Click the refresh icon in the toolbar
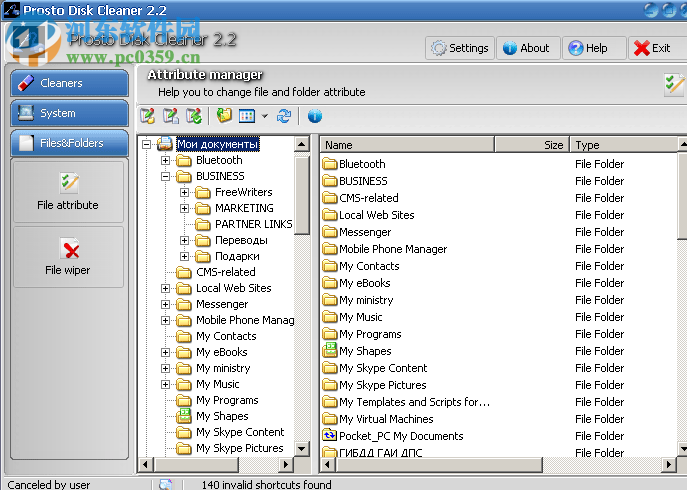 (284, 116)
